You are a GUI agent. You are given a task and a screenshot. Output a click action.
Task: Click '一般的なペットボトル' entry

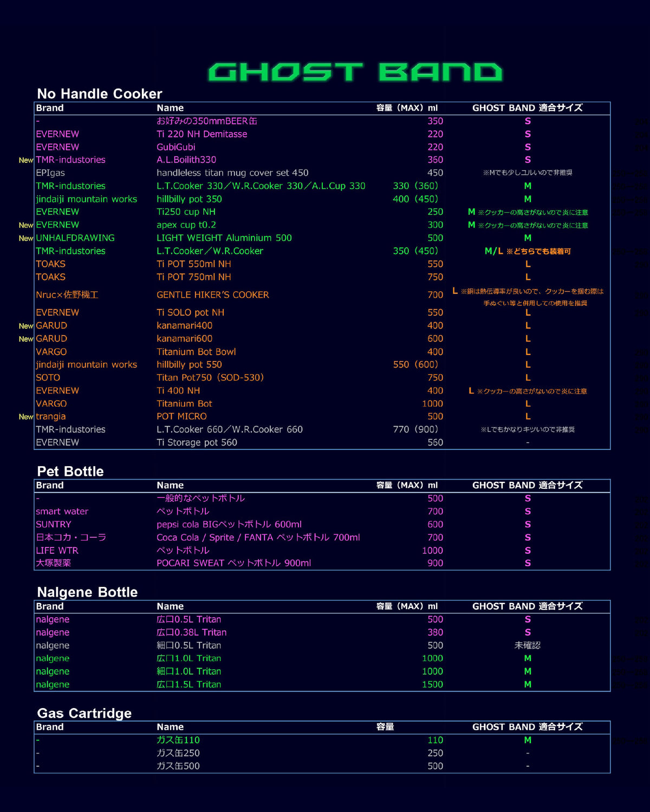[201, 499]
